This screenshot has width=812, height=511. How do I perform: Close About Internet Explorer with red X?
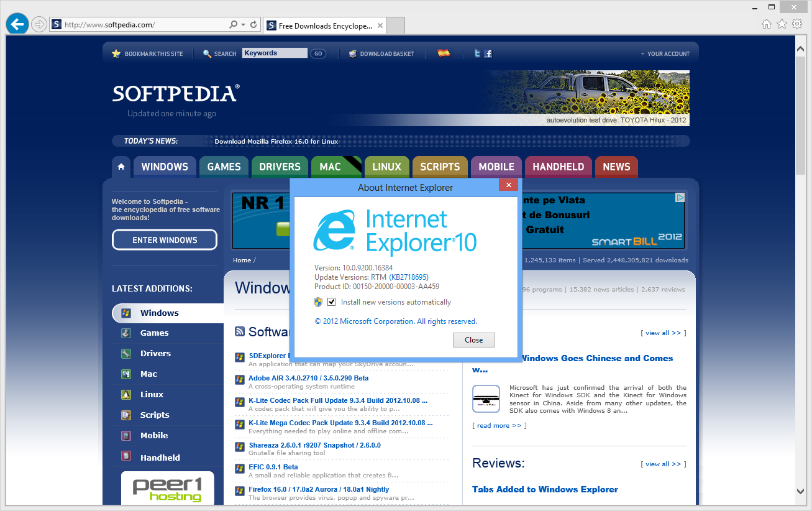coord(508,185)
